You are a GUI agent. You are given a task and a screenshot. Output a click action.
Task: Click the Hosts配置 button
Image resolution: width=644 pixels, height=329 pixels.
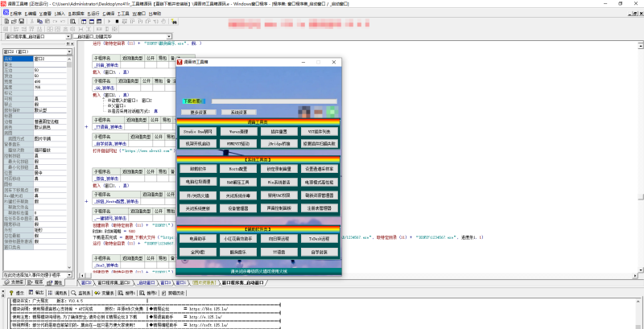(238, 169)
